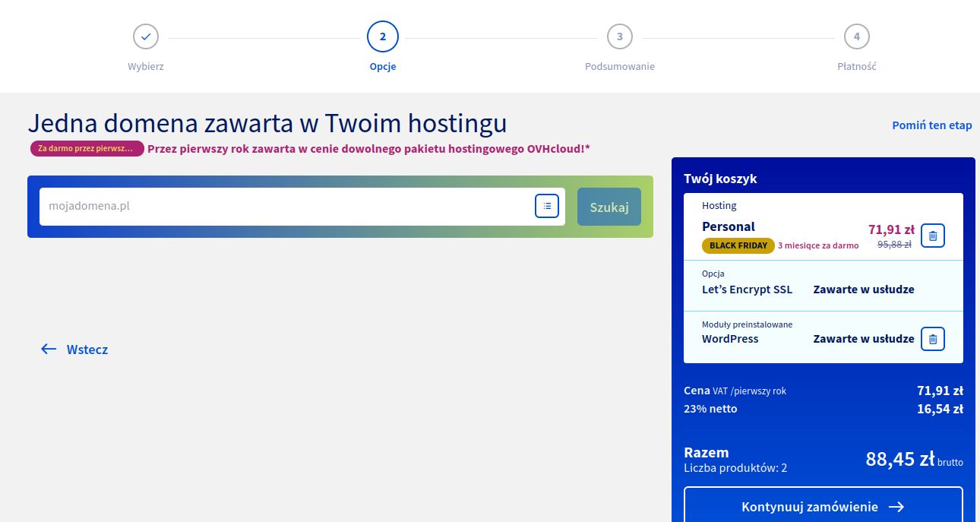This screenshot has width=980, height=522.
Task: Click the "3 miesiące za darmo" text
Action: tap(818, 245)
